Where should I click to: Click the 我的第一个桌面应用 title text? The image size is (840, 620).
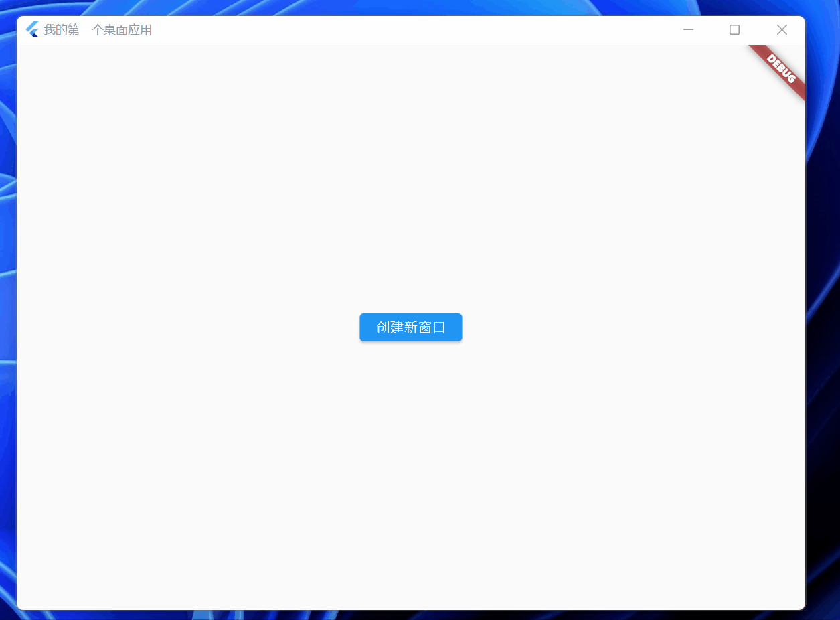coord(98,30)
